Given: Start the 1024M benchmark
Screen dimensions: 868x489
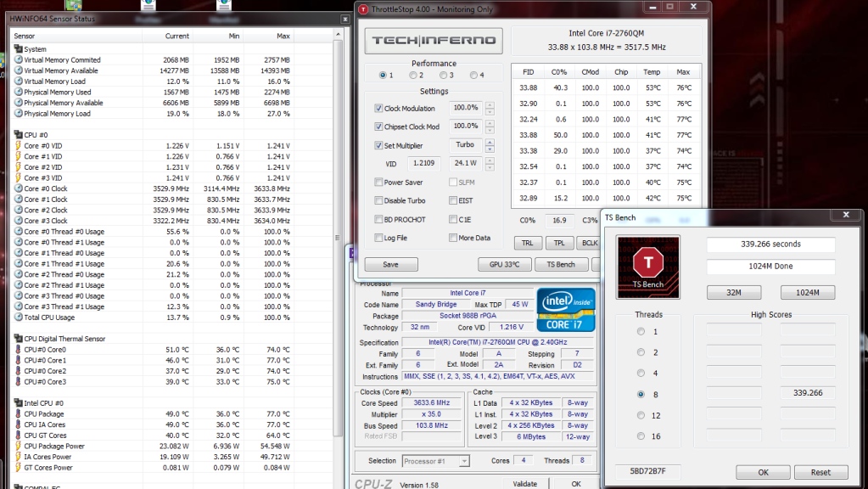Looking at the screenshot, I should 807,293.
